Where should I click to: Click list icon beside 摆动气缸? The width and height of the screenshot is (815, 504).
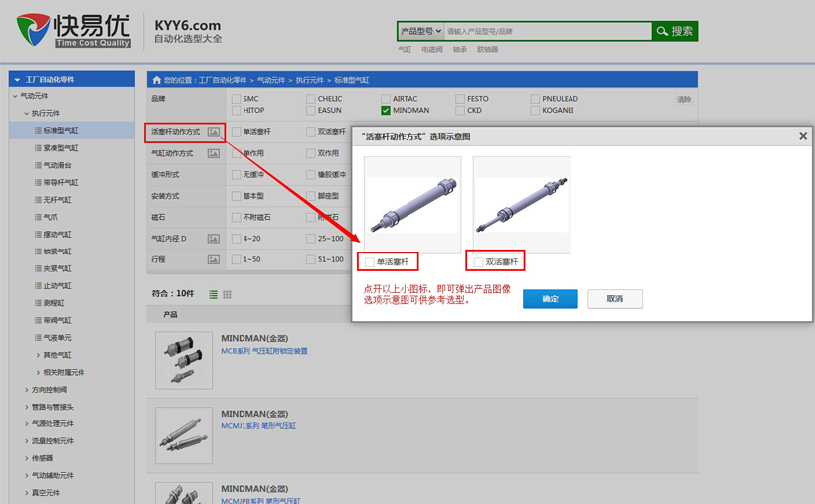click(x=38, y=234)
